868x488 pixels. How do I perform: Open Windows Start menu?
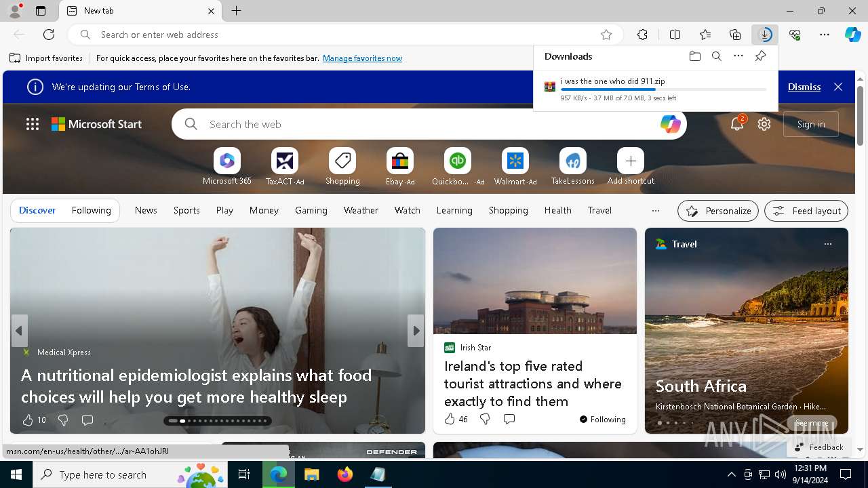[16, 474]
